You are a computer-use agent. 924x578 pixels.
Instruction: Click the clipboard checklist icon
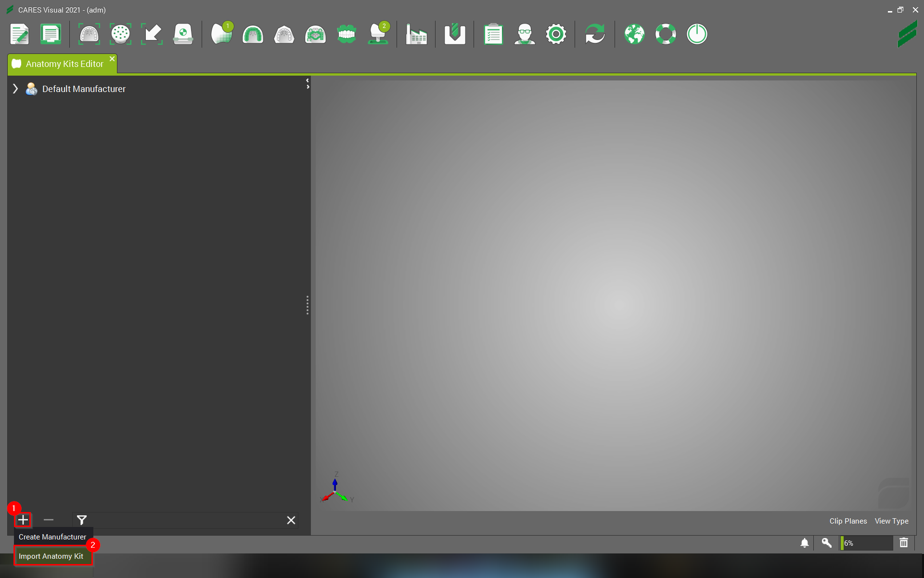click(493, 34)
